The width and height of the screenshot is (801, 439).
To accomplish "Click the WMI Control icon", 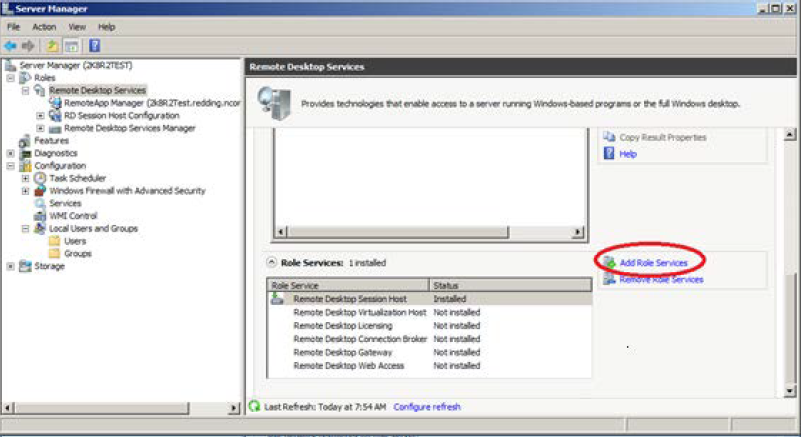I will (x=40, y=216).
